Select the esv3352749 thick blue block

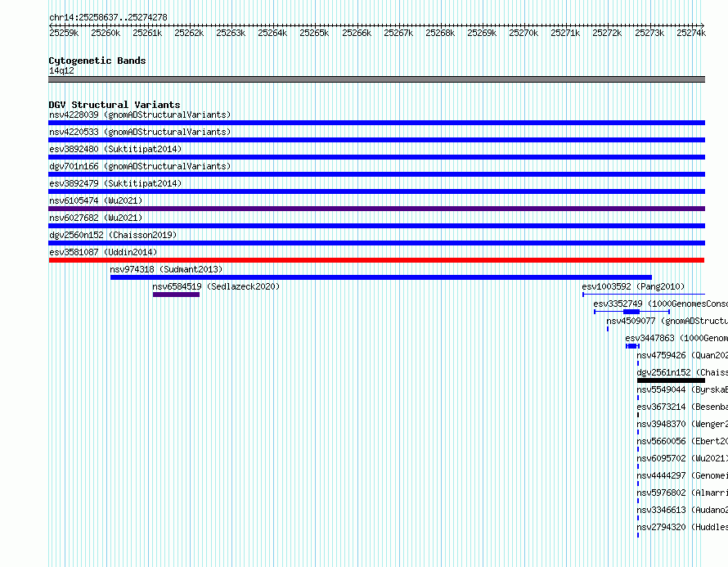pos(631,312)
